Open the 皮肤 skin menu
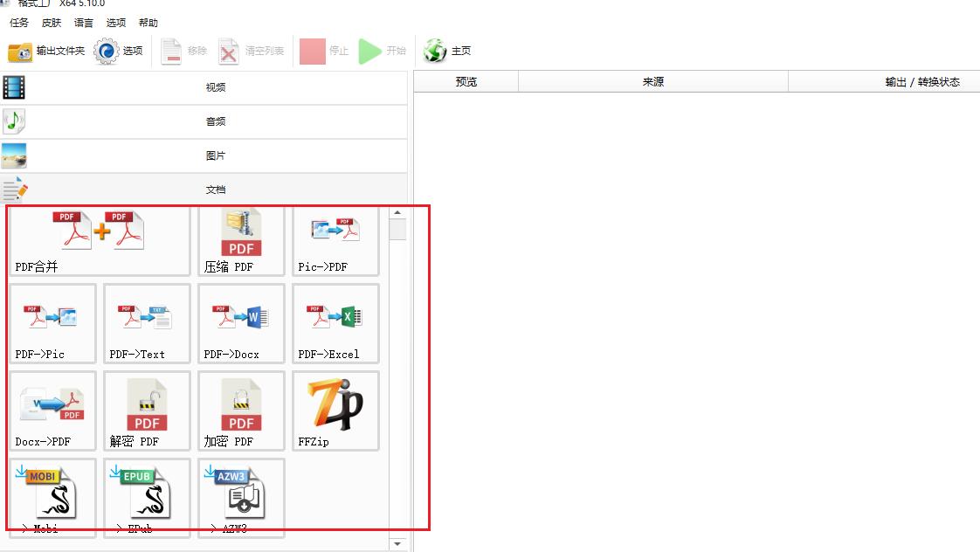Screen dimensions: 980x552 [x=52, y=23]
